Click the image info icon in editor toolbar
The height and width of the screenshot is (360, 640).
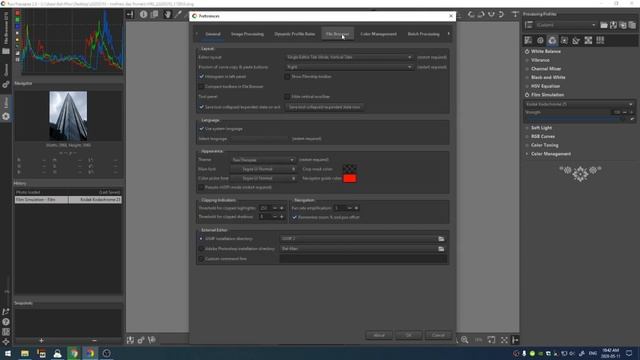point(143,15)
